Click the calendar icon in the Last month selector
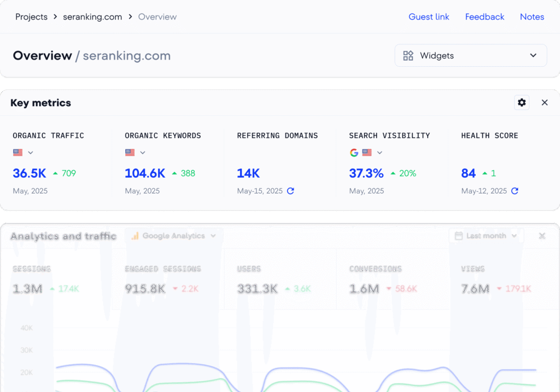 coord(458,236)
